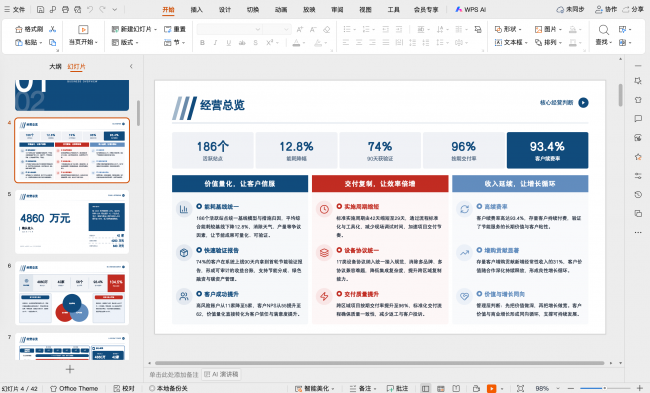Collapse the slide panel with chevron
650x393 pixels.
pos(131,66)
